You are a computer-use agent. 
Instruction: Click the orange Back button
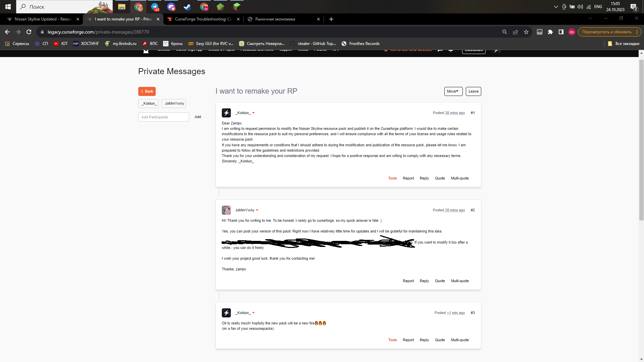147,91
